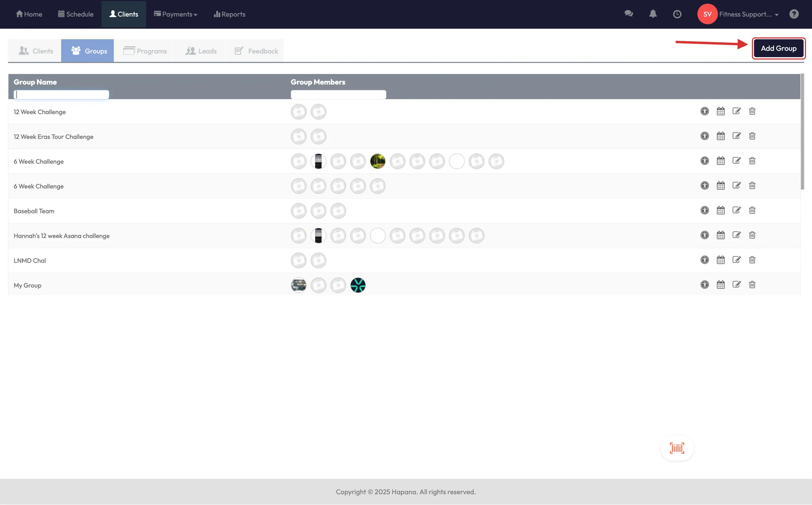Screen dimensions: 812x505
Task: Switch to the Programs tab
Action: [x=145, y=51]
